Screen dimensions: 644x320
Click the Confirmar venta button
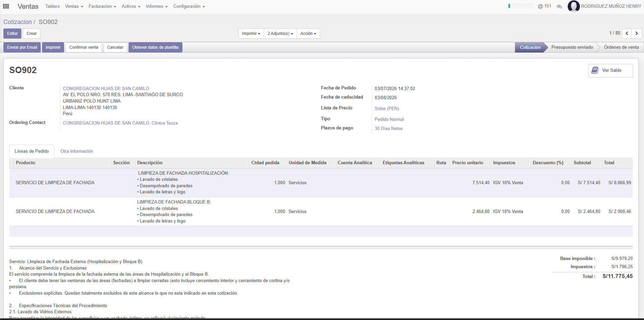point(84,47)
